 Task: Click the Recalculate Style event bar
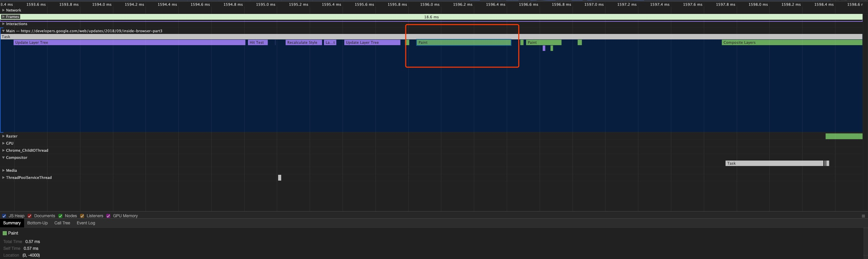pos(304,42)
